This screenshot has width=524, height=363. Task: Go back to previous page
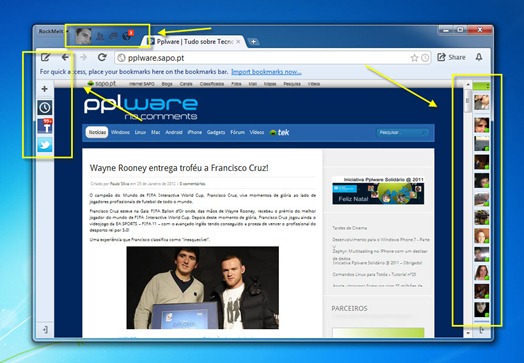65,57
